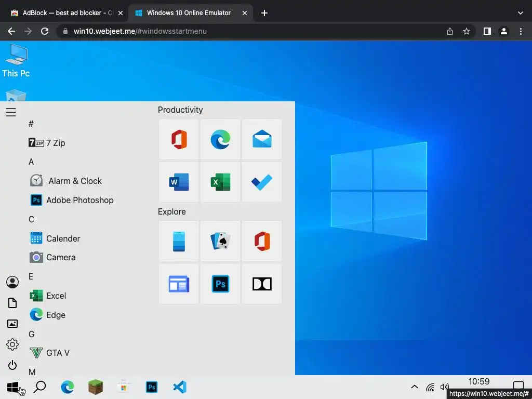Open the This Pc desktop icon

(x=16, y=61)
